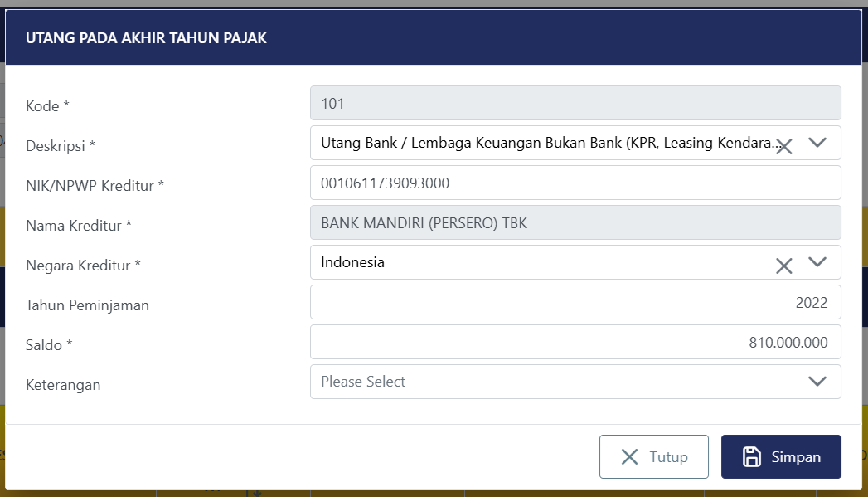
Task: Clear the Negara Kreditur value with its X icon
Action: pyautogui.click(x=783, y=266)
